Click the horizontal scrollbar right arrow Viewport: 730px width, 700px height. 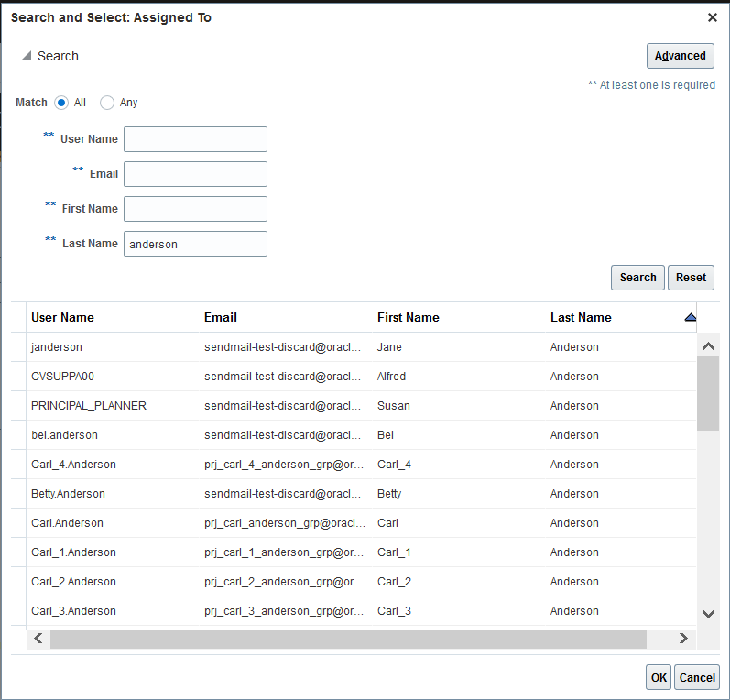(683, 638)
